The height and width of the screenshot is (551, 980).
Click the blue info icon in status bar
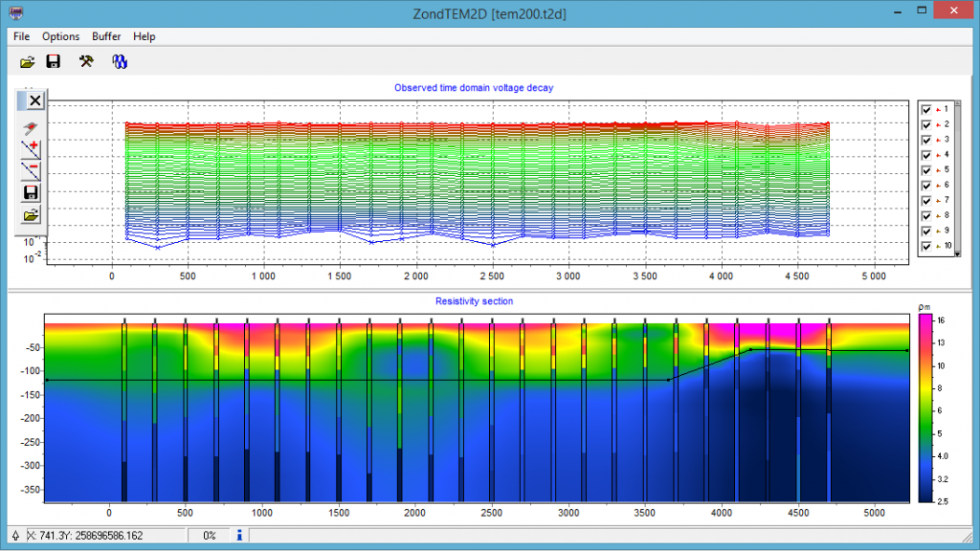(x=239, y=536)
